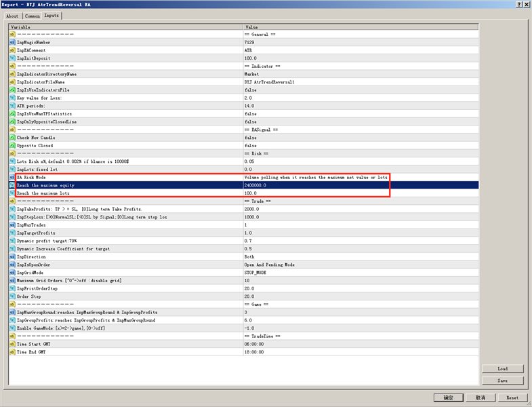Image resolution: width=532 pixels, height=407 pixels.
Task: Click the icon beside InpIndicatorDirectoryName
Action: (x=12, y=74)
